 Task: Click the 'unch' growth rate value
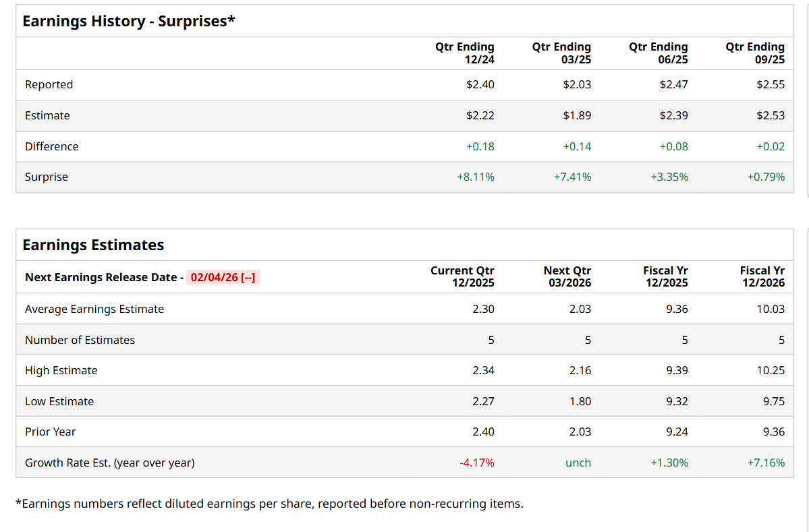point(578,463)
